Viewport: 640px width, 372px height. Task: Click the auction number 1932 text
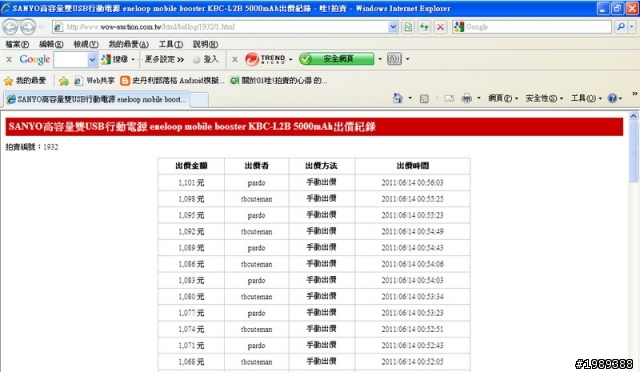point(51,147)
